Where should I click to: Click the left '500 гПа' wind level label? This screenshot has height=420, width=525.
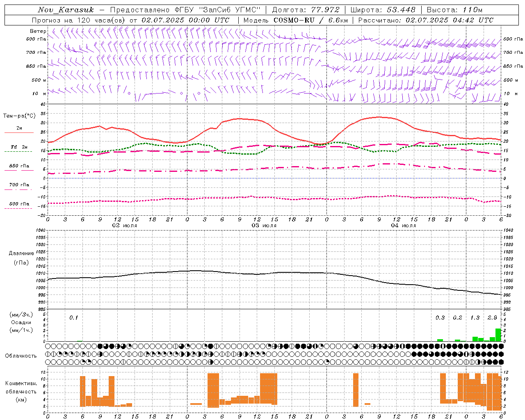[36, 39]
